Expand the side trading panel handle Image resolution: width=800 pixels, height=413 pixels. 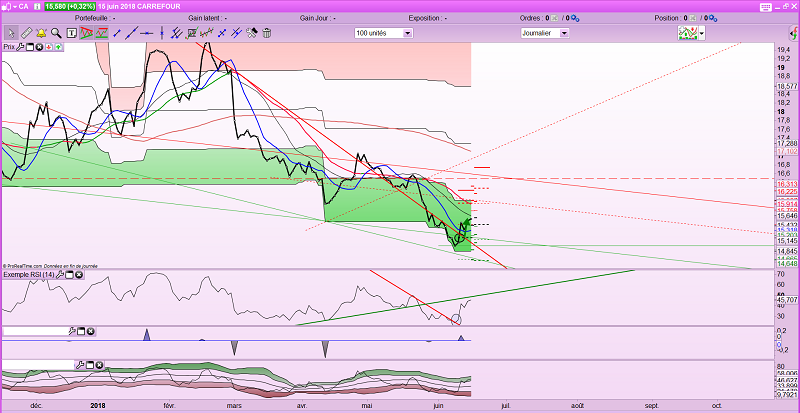coord(794,34)
